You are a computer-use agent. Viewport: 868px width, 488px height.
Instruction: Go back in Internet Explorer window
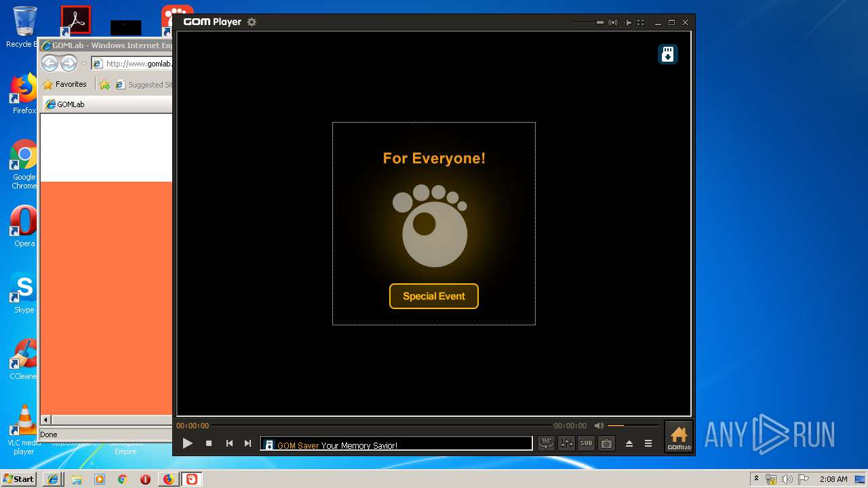tap(50, 64)
